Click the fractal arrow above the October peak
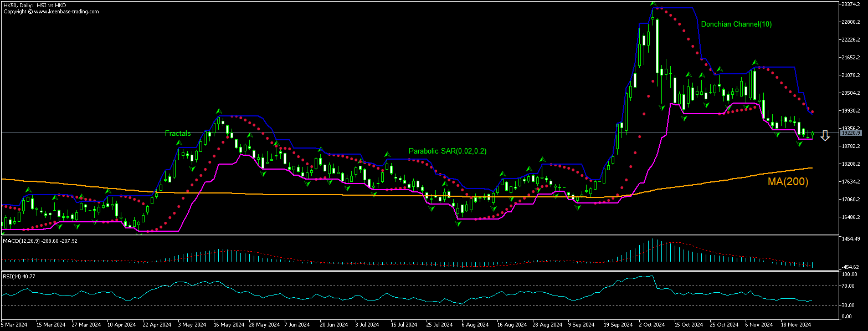 pos(654,4)
